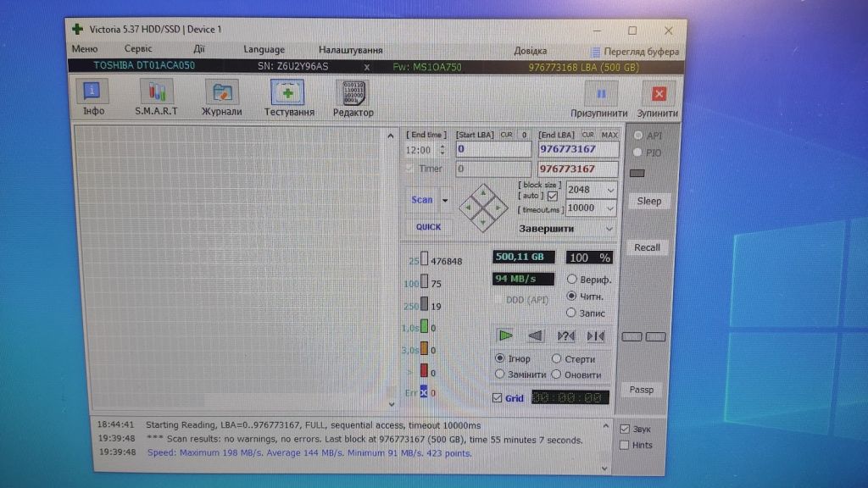The width and height of the screenshot is (868, 488).
Task: Click the End LBA 976773167 field
Action: tap(578, 149)
